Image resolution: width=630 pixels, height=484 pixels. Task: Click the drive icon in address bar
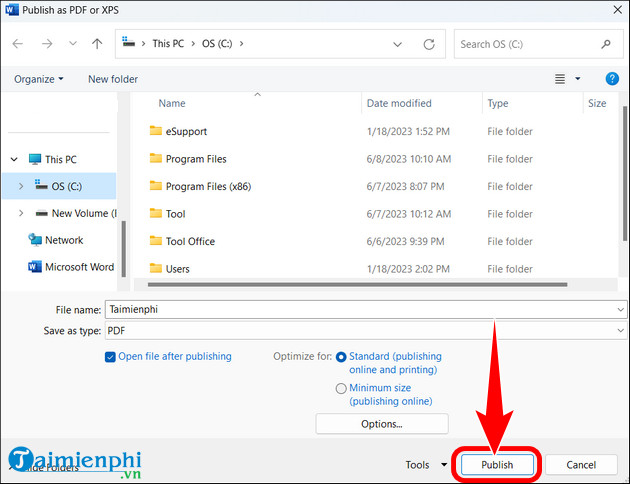pyautogui.click(x=129, y=42)
